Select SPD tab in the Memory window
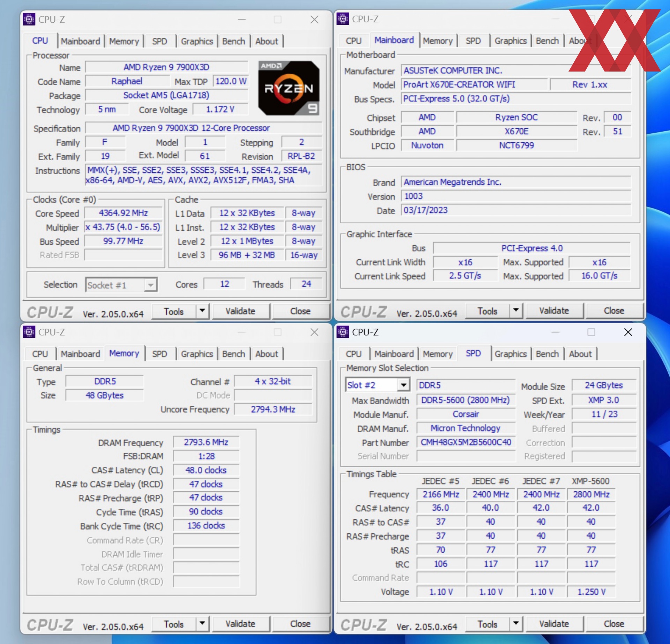The width and height of the screenshot is (670, 644). 159,354
